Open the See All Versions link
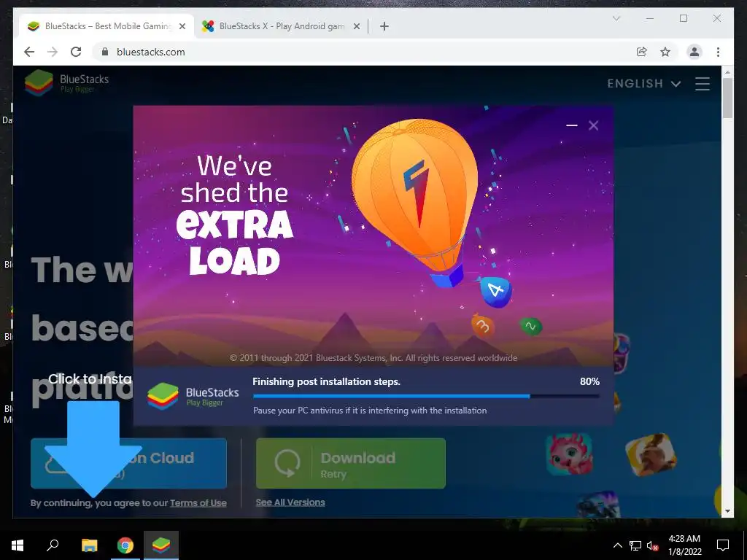The height and width of the screenshot is (560, 747). click(290, 502)
